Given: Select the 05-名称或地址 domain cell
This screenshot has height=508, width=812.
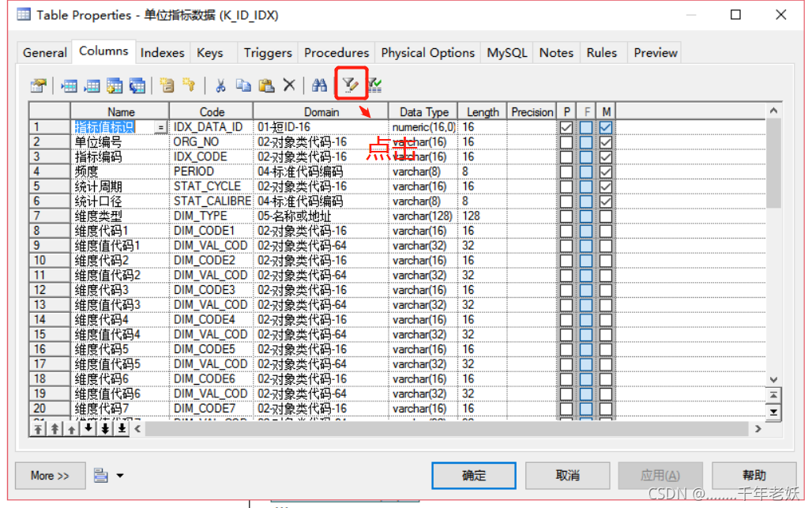Looking at the screenshot, I should coord(321,216).
